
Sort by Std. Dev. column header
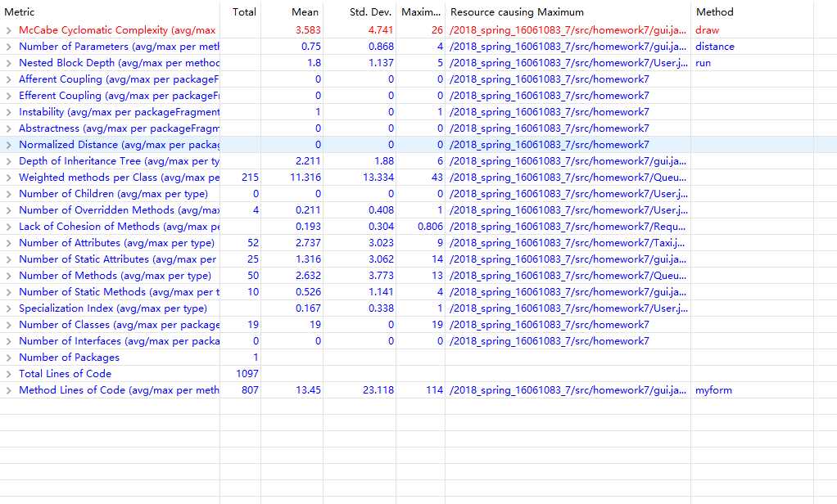click(370, 11)
